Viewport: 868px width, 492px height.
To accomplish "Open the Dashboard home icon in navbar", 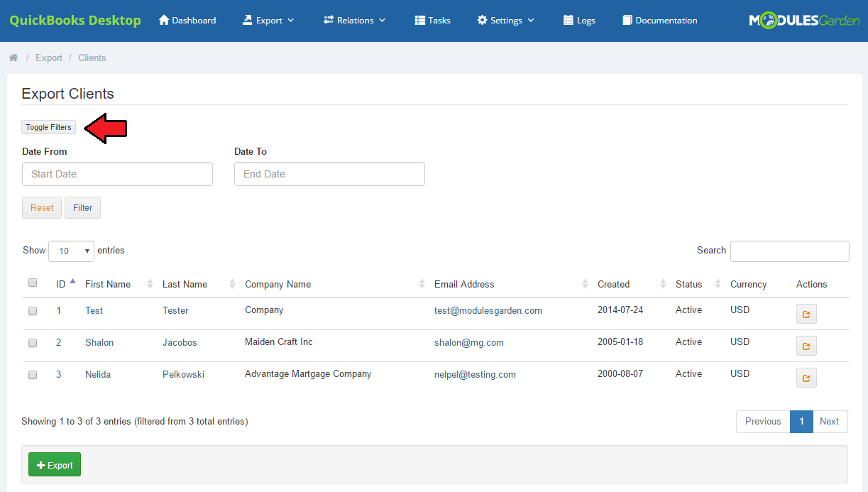I will (164, 21).
